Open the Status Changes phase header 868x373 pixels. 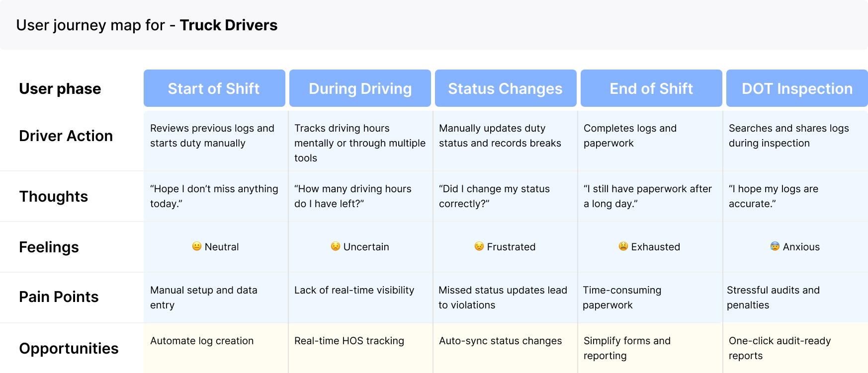[x=506, y=88]
